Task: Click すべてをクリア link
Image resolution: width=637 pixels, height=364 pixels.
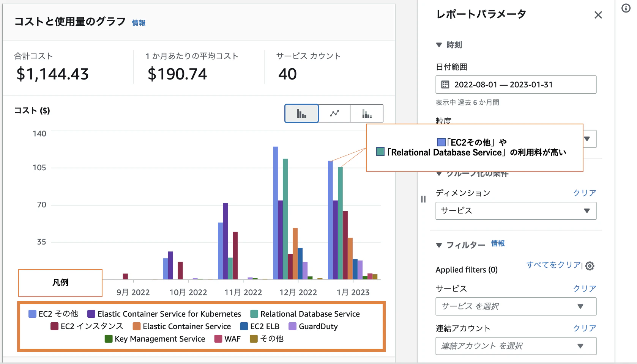Action: click(553, 265)
